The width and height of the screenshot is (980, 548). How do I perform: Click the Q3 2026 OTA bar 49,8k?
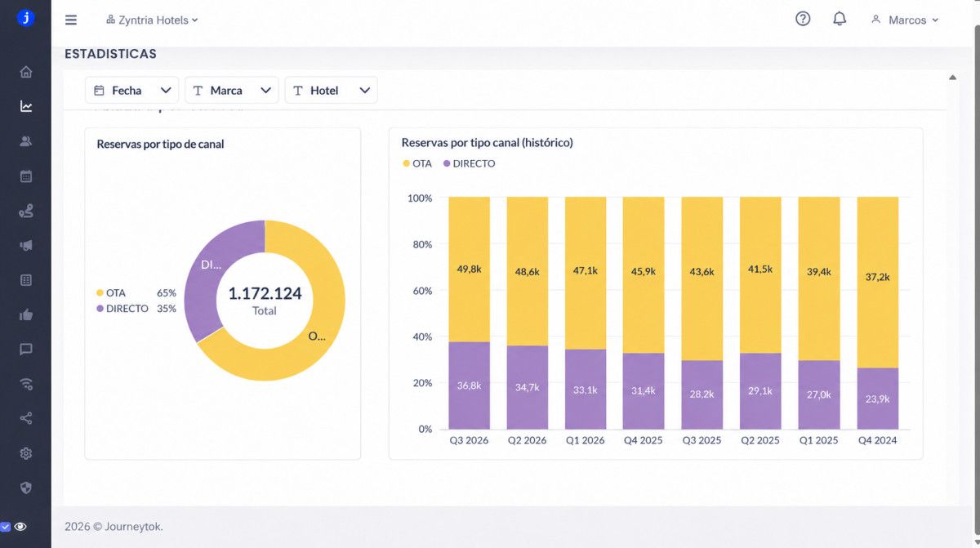tap(469, 269)
